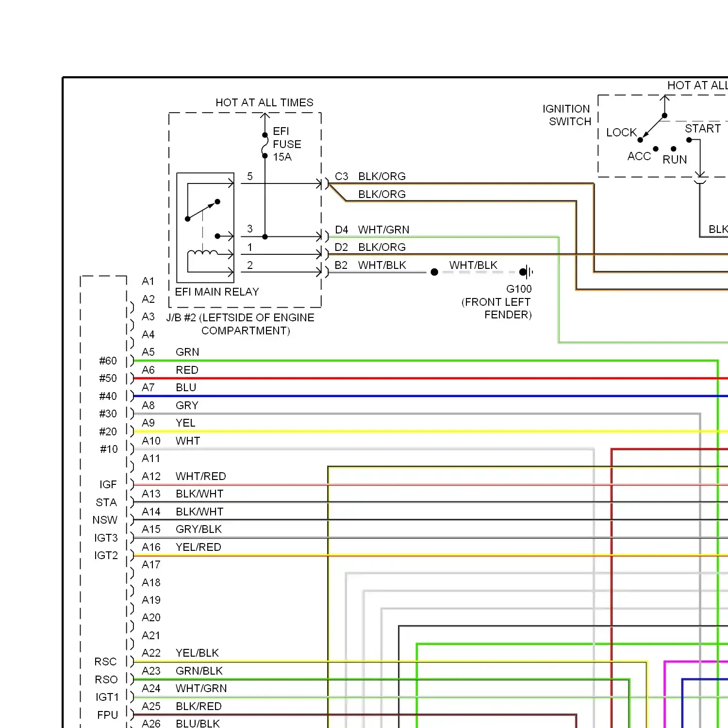Screen dimensions: 728x728
Task: Click the WHT/RED label at A12
Action: pyautogui.click(x=201, y=476)
